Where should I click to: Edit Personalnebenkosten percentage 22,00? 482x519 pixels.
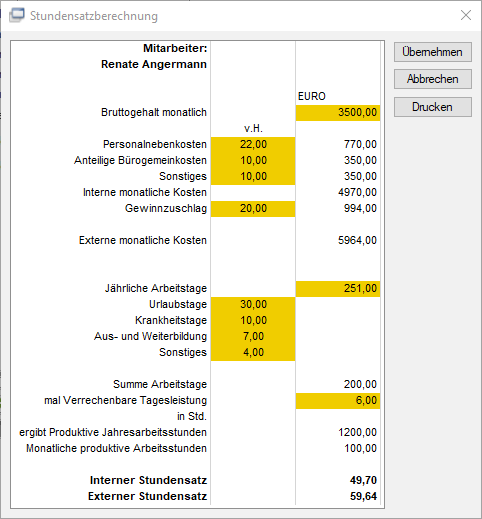pos(253,144)
